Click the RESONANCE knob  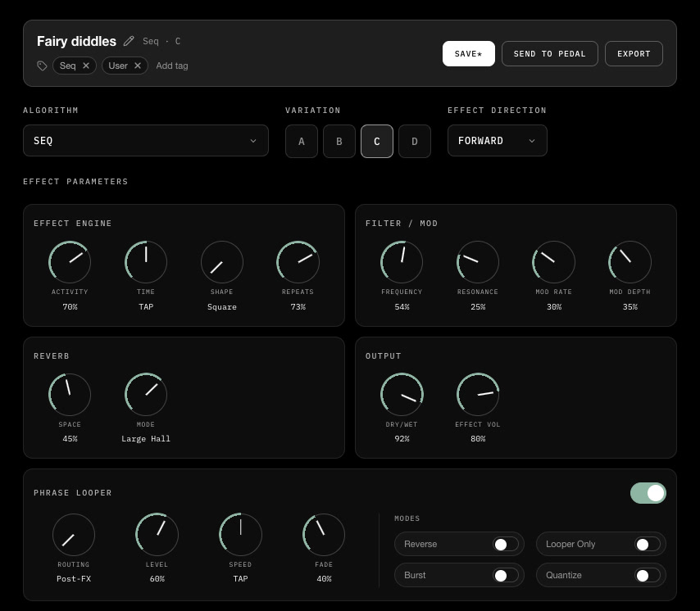tap(478, 262)
